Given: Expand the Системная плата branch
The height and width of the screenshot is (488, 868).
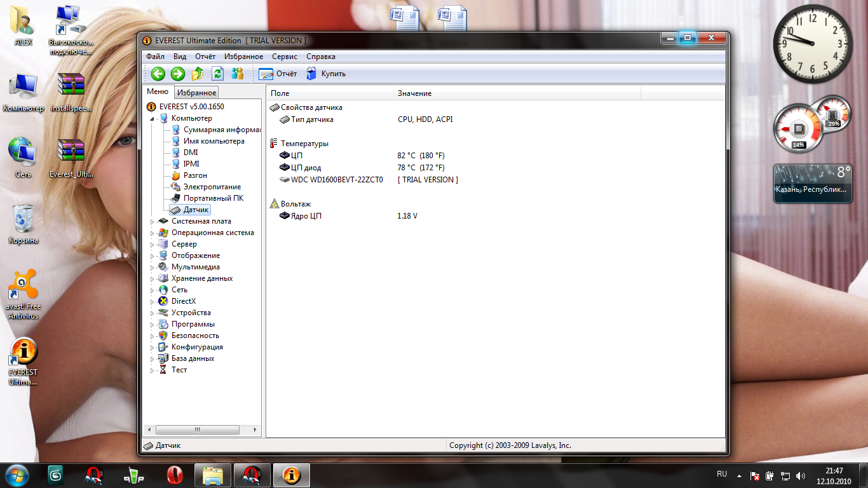Looking at the screenshot, I should click(152, 222).
